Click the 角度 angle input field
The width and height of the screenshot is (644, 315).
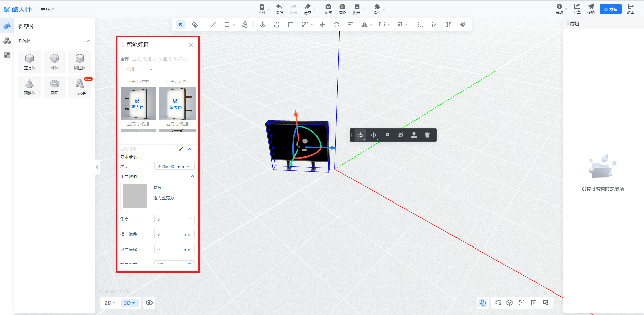click(x=174, y=219)
